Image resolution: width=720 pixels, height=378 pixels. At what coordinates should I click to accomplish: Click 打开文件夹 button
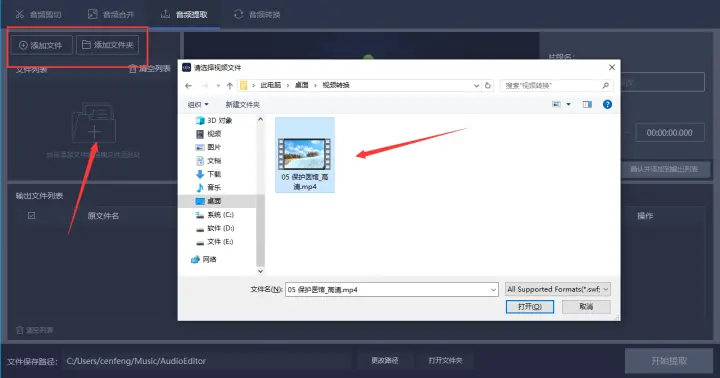(445, 361)
